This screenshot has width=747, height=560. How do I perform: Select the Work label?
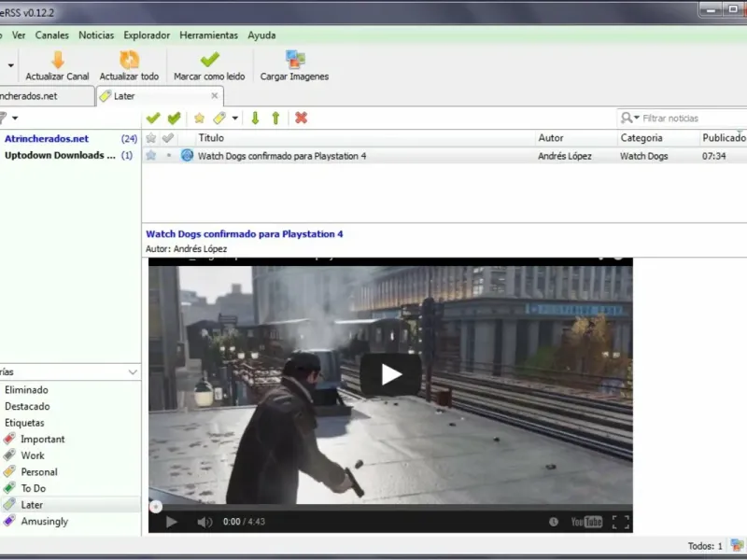click(x=33, y=455)
